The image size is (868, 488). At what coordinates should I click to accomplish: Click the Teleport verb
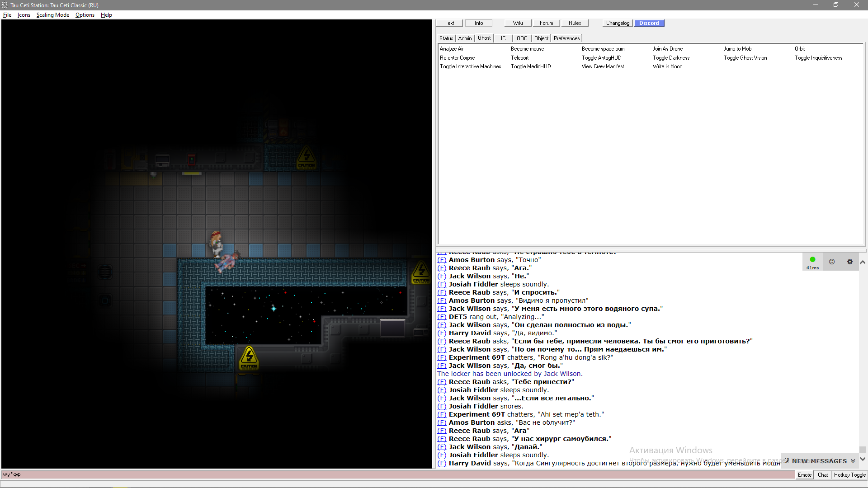pyautogui.click(x=519, y=58)
